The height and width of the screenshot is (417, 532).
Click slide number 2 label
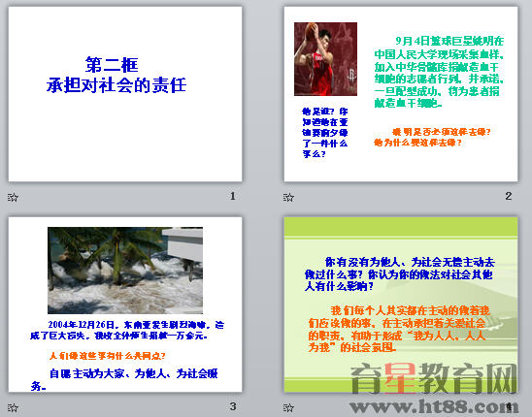point(509,196)
